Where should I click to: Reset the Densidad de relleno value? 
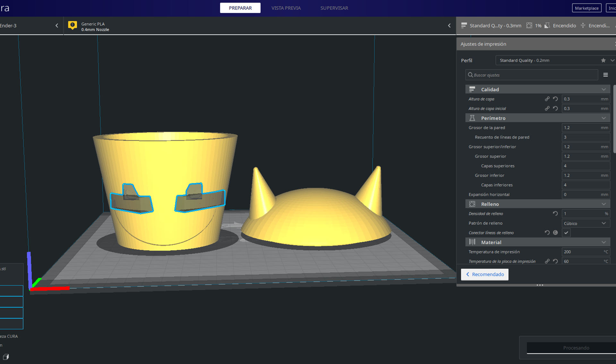pyautogui.click(x=555, y=213)
